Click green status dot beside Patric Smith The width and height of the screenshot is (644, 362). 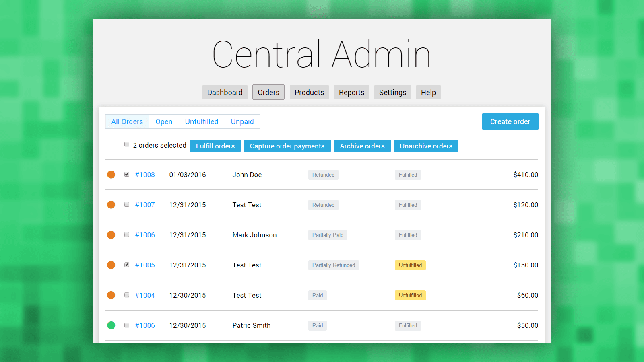[x=111, y=325]
